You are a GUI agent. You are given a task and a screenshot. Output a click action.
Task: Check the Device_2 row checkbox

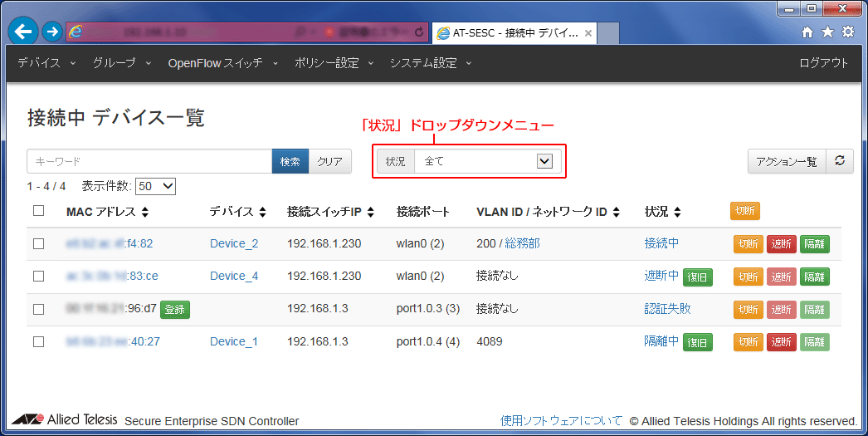coord(39,244)
